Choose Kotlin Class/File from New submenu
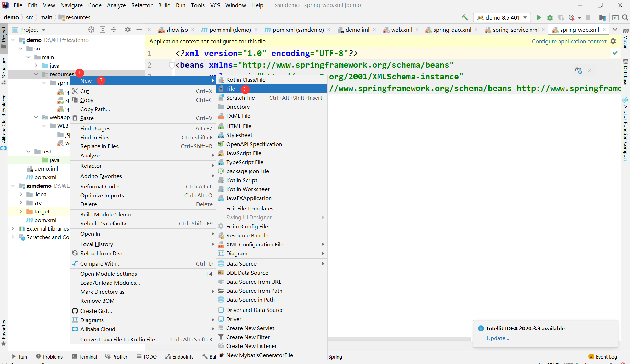 tap(271, 80)
